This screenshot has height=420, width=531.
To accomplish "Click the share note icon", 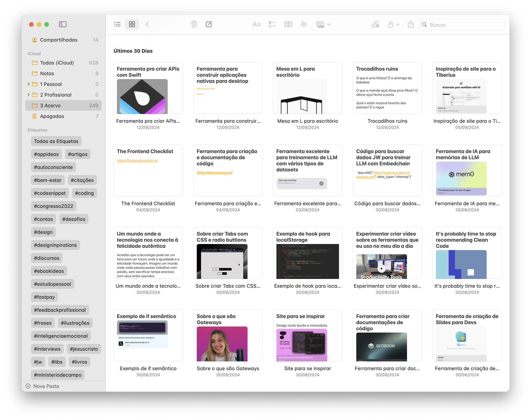I will (x=411, y=24).
